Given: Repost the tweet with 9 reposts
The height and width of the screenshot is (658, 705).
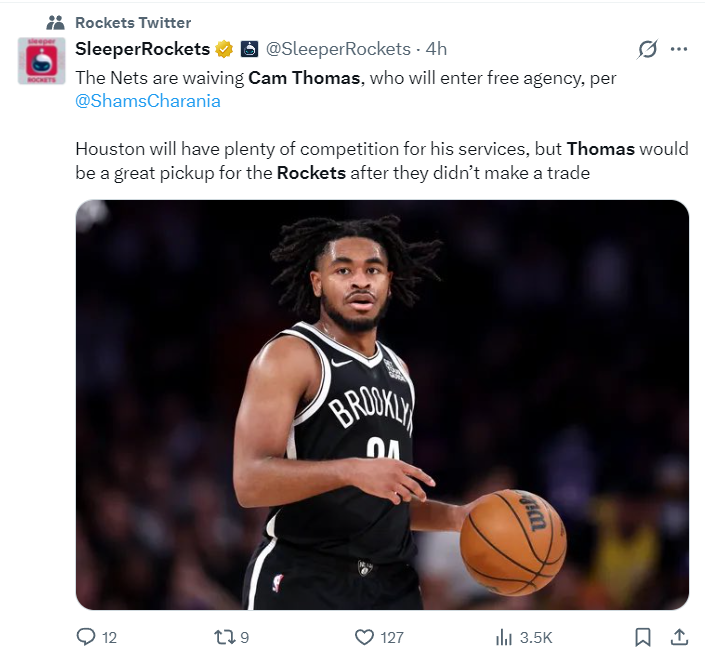Looking at the screenshot, I should tap(226, 637).
